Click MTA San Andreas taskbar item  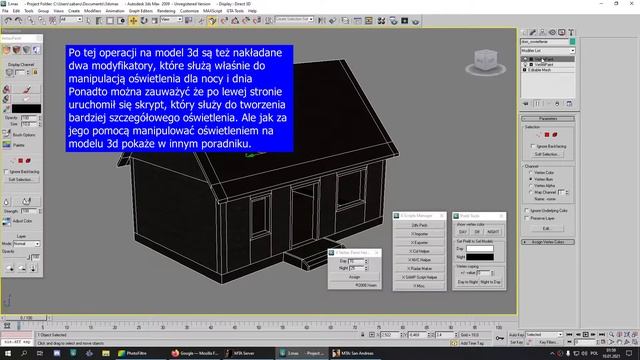(x=353, y=353)
